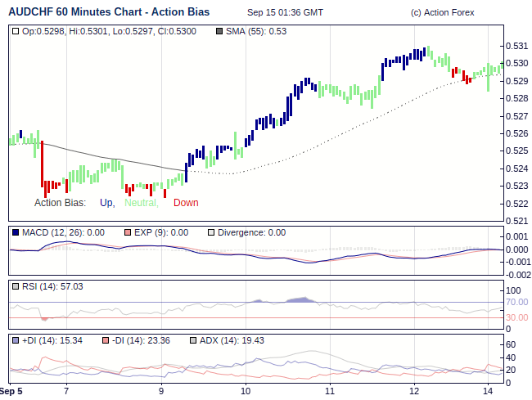Screen dimensions: 532x400
Task: Click the ADX (14) legend swatch
Action: click(x=193, y=340)
